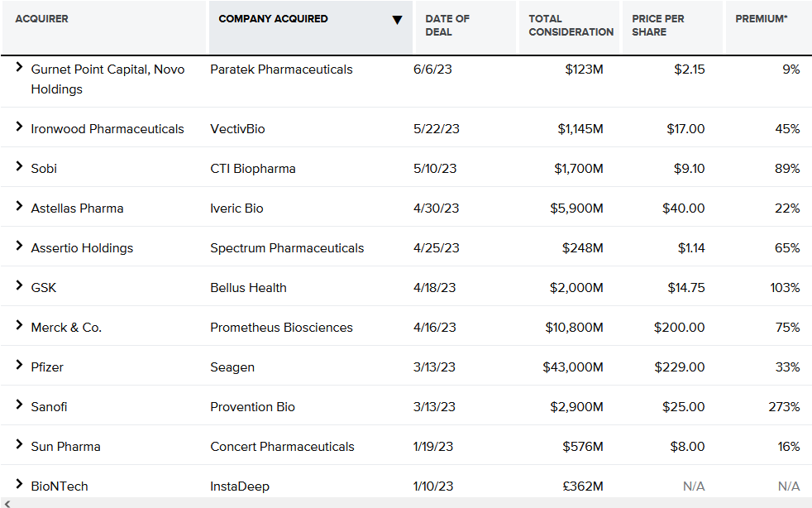The height and width of the screenshot is (508, 812).
Task: Select Seagen cell
Action: pyautogui.click(x=232, y=367)
